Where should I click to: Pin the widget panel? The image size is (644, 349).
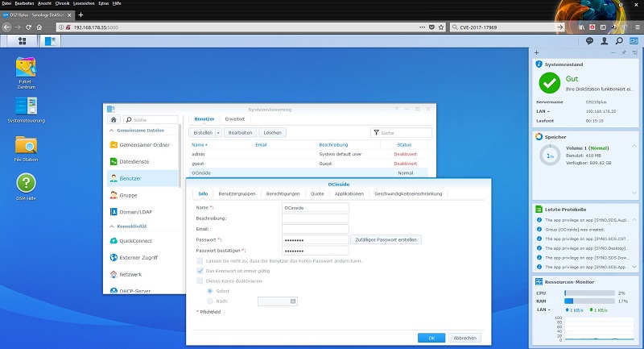pos(623,52)
